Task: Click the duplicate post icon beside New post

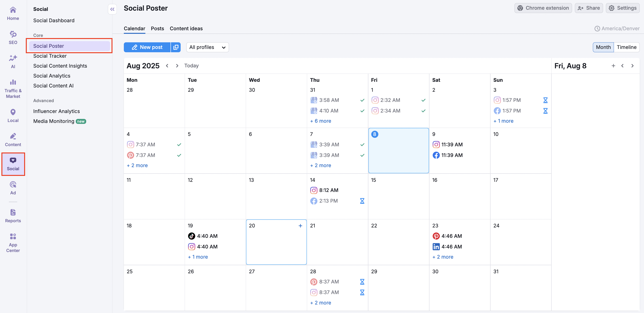Action: click(176, 47)
